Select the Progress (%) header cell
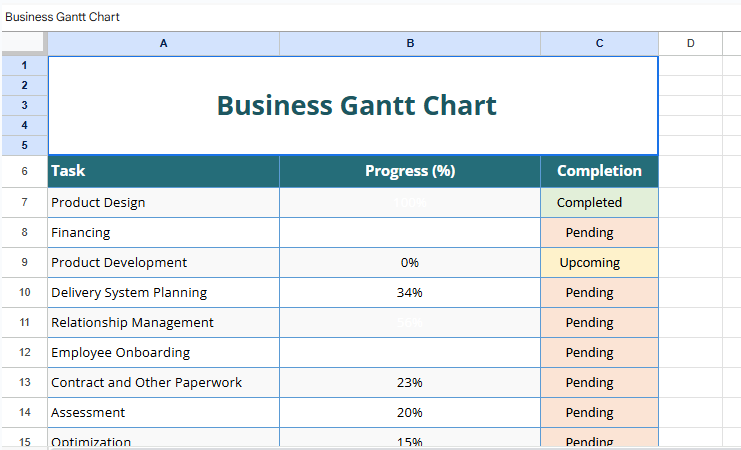The image size is (741, 450). point(410,171)
